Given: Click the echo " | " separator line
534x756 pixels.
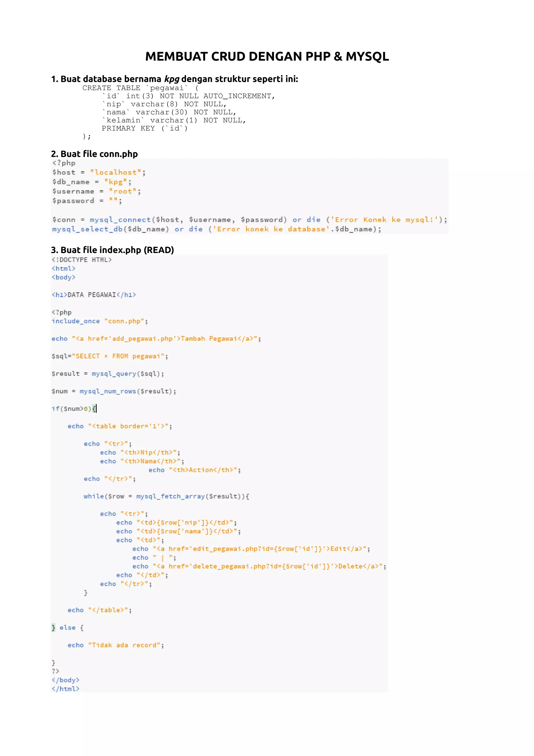Looking at the screenshot, I should coord(154,557).
